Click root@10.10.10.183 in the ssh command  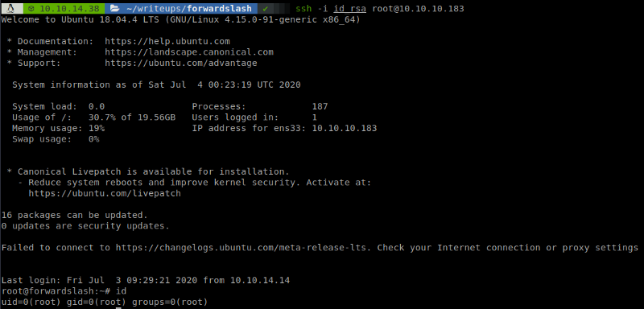[418, 8]
